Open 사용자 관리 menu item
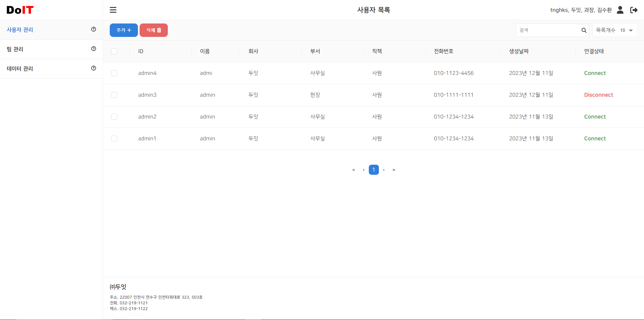 point(51,30)
